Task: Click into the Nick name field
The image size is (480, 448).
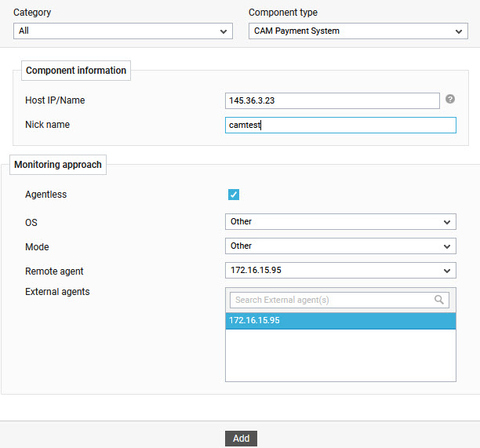Action: [340, 125]
